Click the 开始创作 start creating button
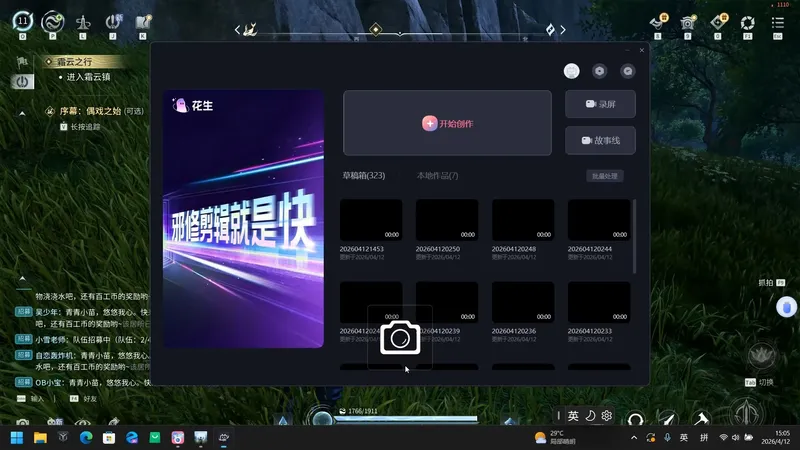This screenshot has height=450, width=800. [447, 123]
